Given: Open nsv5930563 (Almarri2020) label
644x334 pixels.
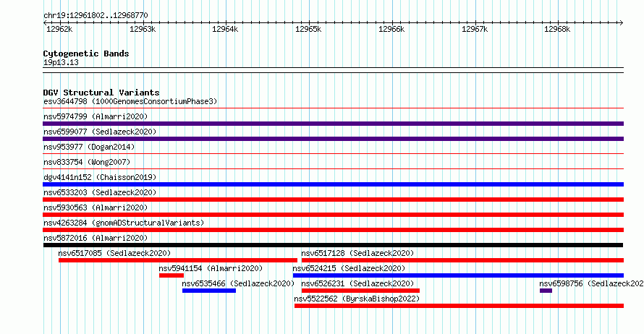Looking at the screenshot, I should tap(96, 207).
